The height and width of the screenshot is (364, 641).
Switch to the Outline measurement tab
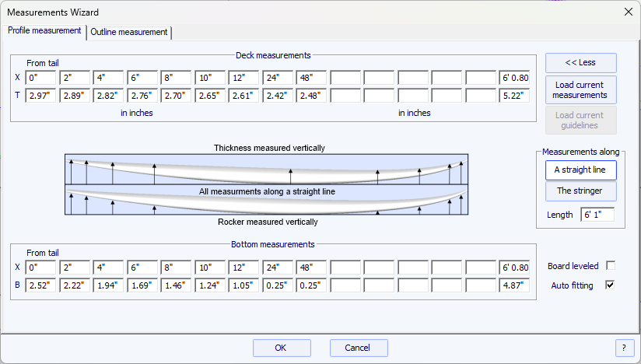pos(129,32)
